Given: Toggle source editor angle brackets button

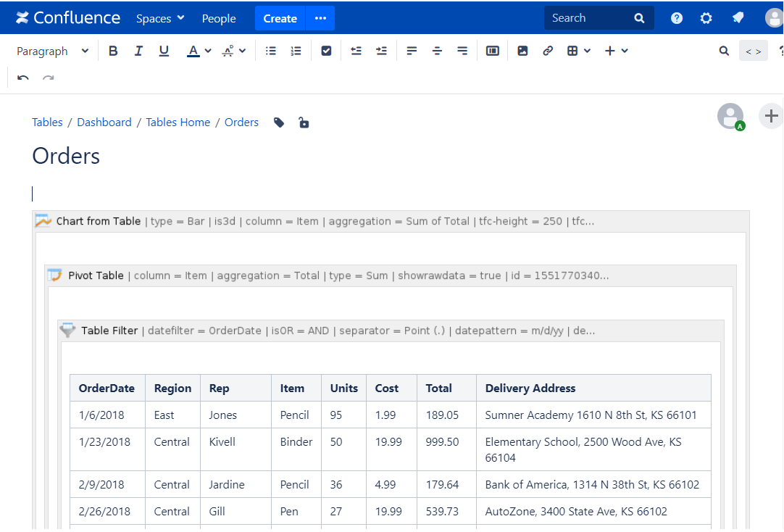Looking at the screenshot, I should [753, 51].
